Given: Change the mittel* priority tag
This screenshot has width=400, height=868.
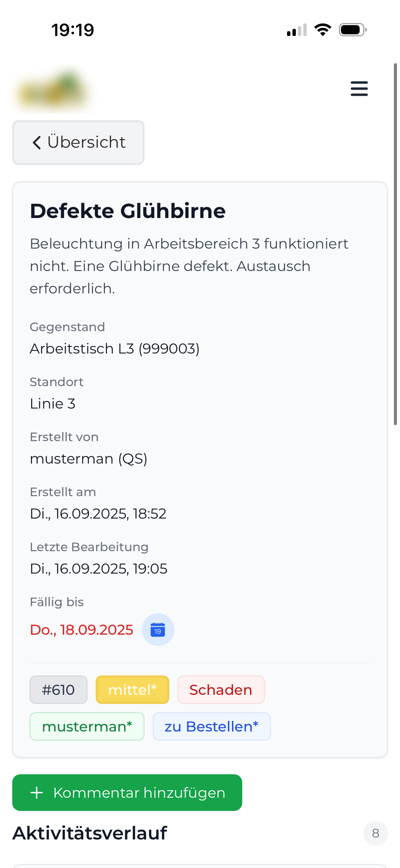Looking at the screenshot, I should coord(132,690).
